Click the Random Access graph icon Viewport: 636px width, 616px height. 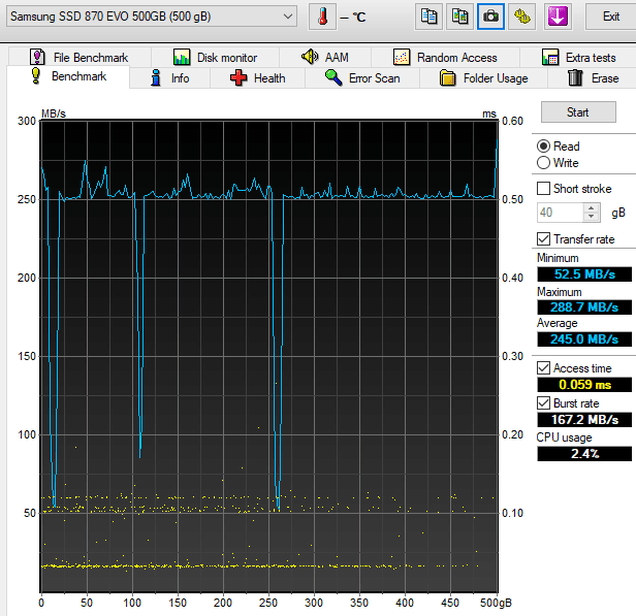[401, 57]
